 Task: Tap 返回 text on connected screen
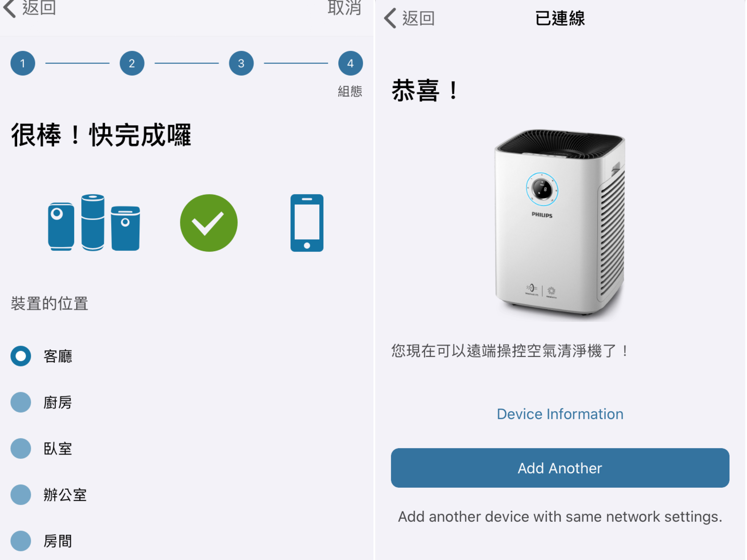pyautogui.click(x=418, y=18)
